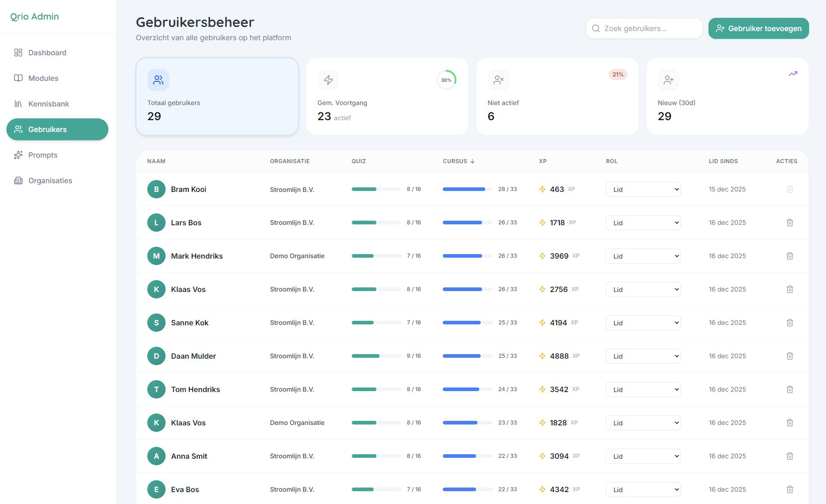This screenshot has width=826, height=504.
Task: Select the Modules book icon in sidebar
Action: click(x=18, y=78)
